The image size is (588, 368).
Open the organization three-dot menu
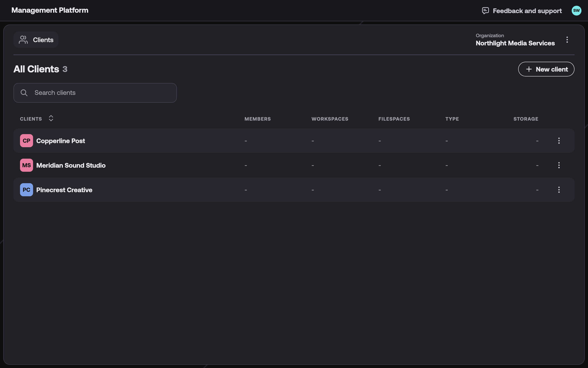pos(567,40)
